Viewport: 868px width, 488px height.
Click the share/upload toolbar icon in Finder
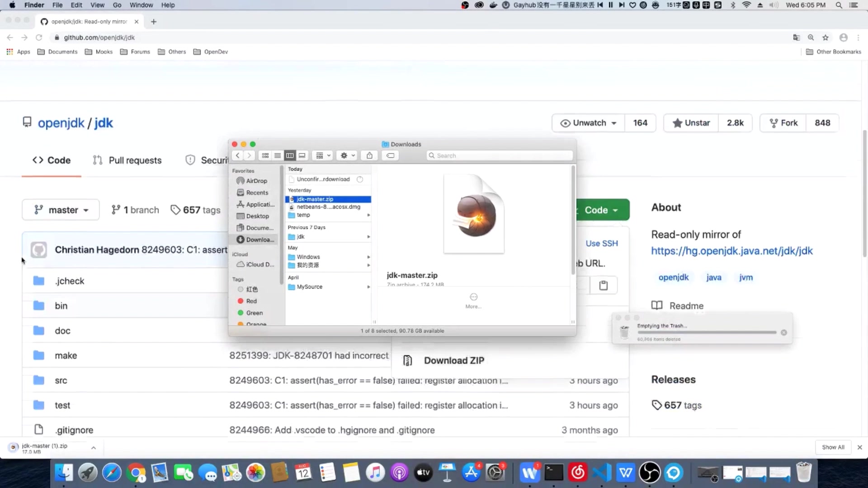coord(370,155)
